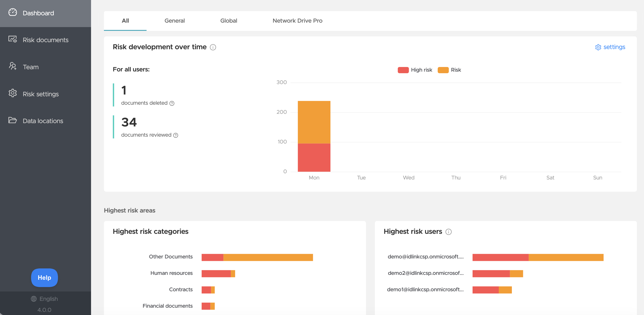Open the Dashboard gauge icon

point(12,12)
